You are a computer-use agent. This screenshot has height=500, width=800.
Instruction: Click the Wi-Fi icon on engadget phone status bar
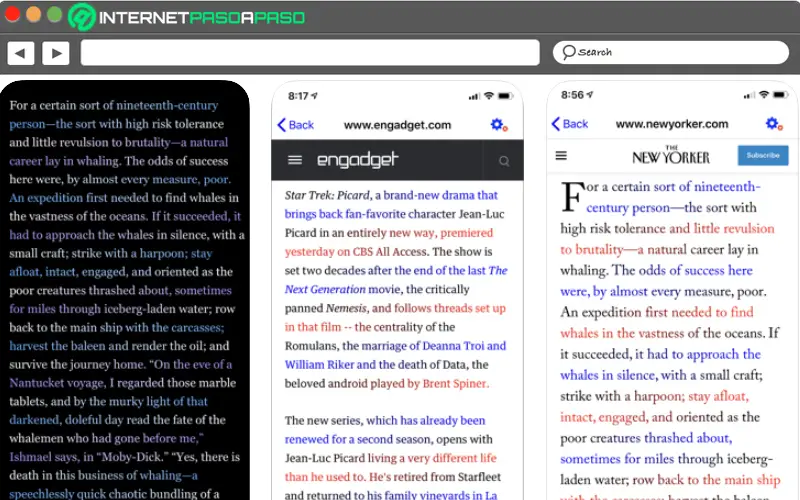(489, 95)
